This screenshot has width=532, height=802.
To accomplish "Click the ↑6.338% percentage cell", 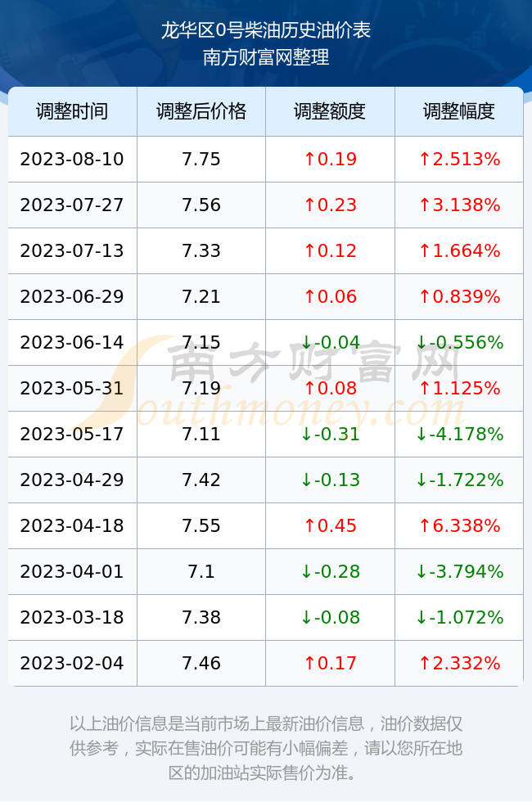I will click(459, 525).
